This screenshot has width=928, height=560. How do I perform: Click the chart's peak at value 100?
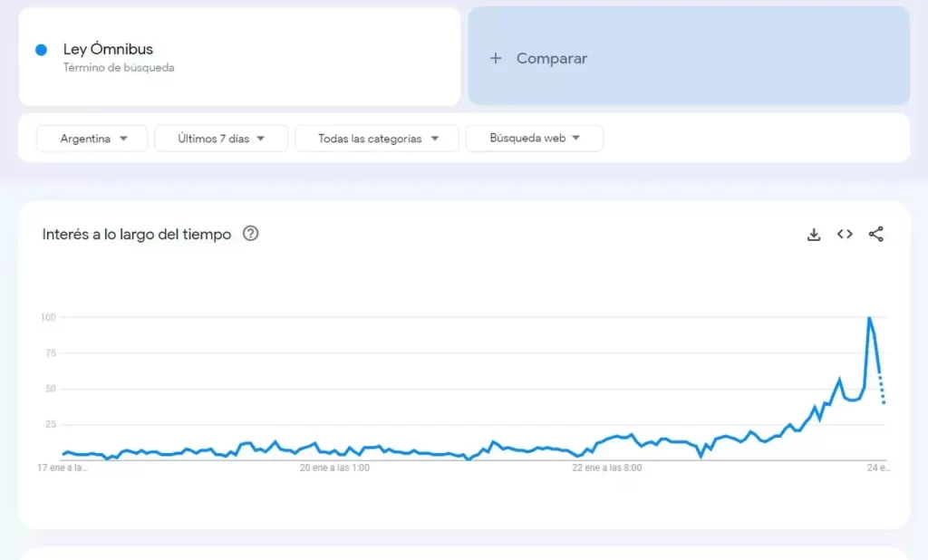coord(869,318)
